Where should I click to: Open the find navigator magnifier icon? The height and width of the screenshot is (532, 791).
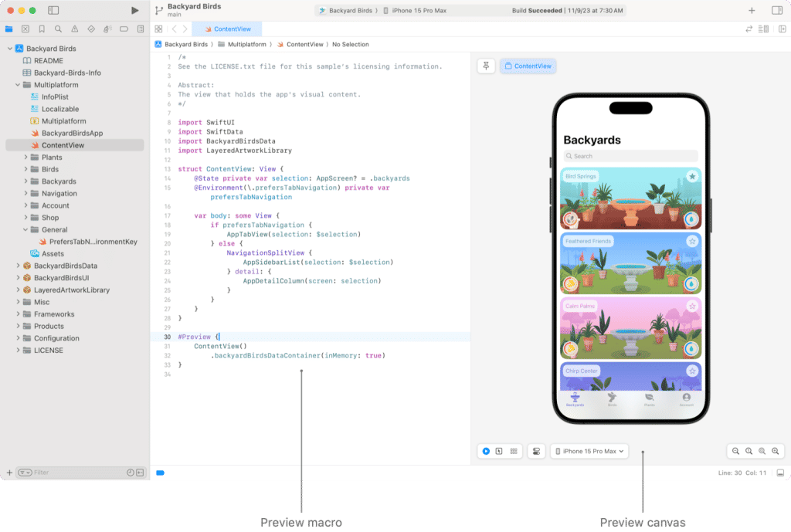tap(58, 29)
